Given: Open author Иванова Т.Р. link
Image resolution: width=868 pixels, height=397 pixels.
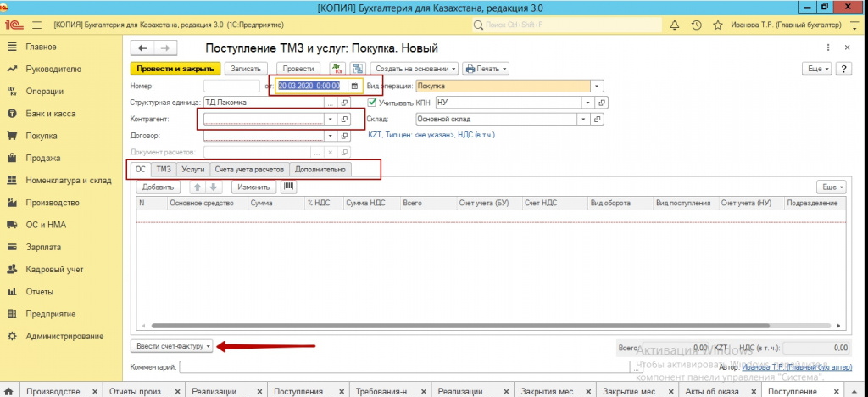Looking at the screenshot, I should pyautogui.click(x=795, y=367).
